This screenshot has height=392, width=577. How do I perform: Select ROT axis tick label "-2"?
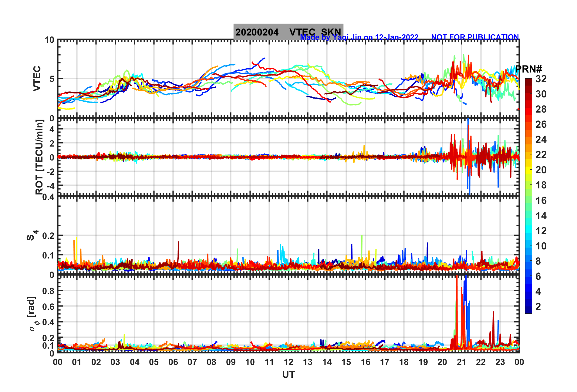50,171
